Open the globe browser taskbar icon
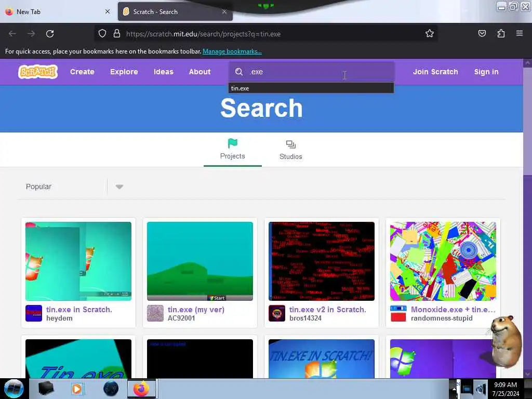 pos(111,389)
